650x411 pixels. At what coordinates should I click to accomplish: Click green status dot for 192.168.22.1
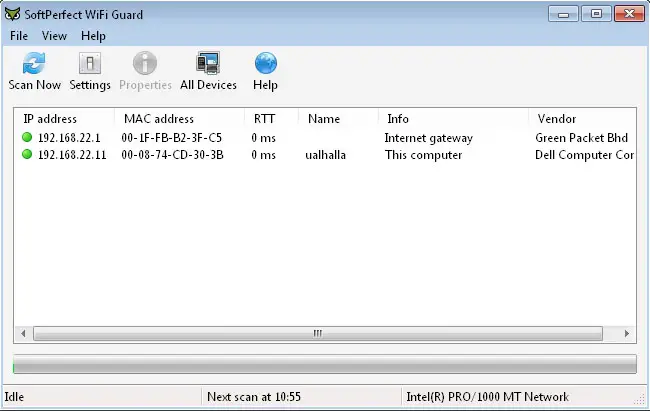(x=27, y=137)
